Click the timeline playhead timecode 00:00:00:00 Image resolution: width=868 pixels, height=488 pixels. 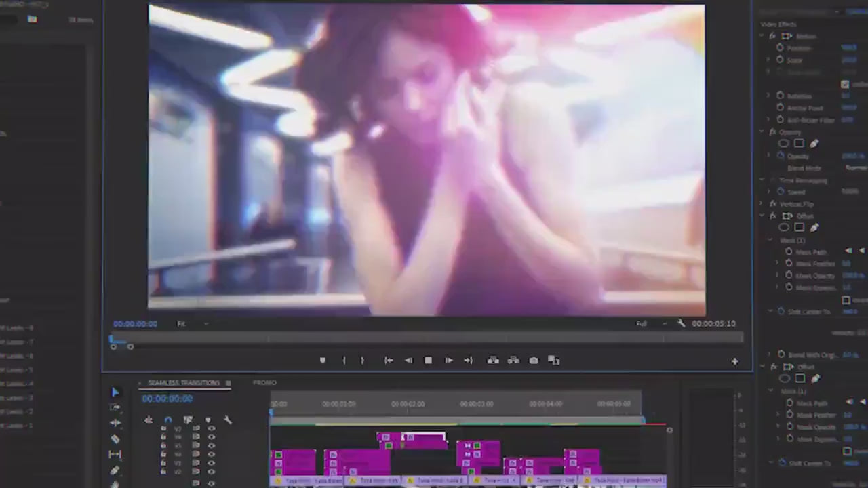[x=167, y=399]
